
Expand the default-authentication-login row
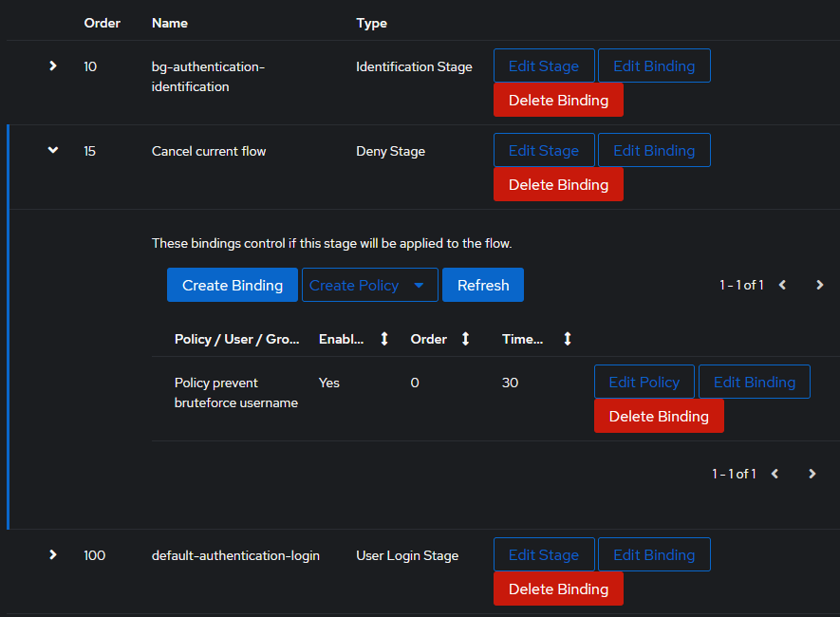coord(52,554)
